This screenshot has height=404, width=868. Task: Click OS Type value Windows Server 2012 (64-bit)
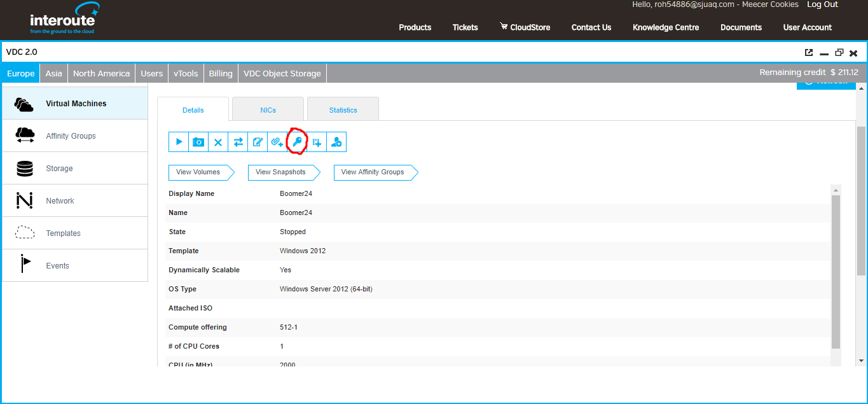point(326,289)
